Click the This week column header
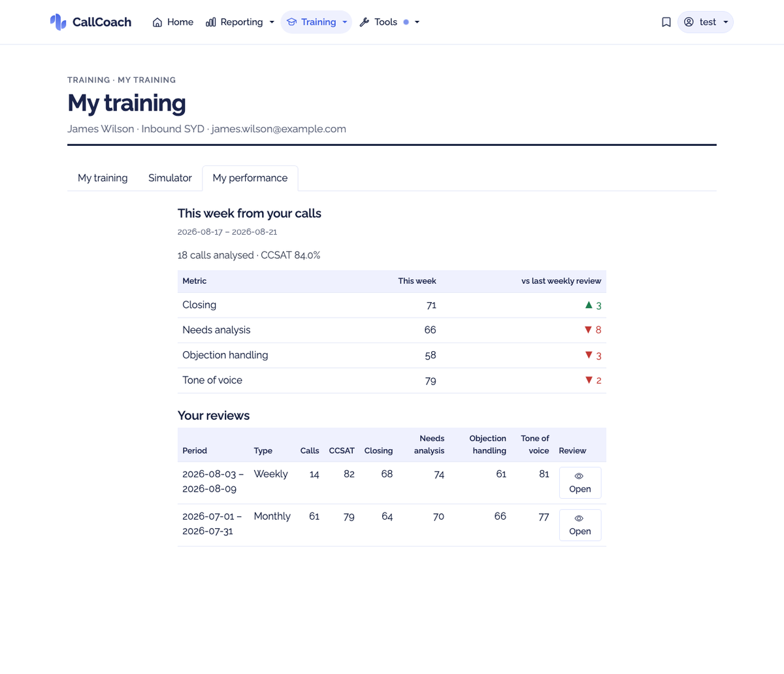 pos(417,281)
